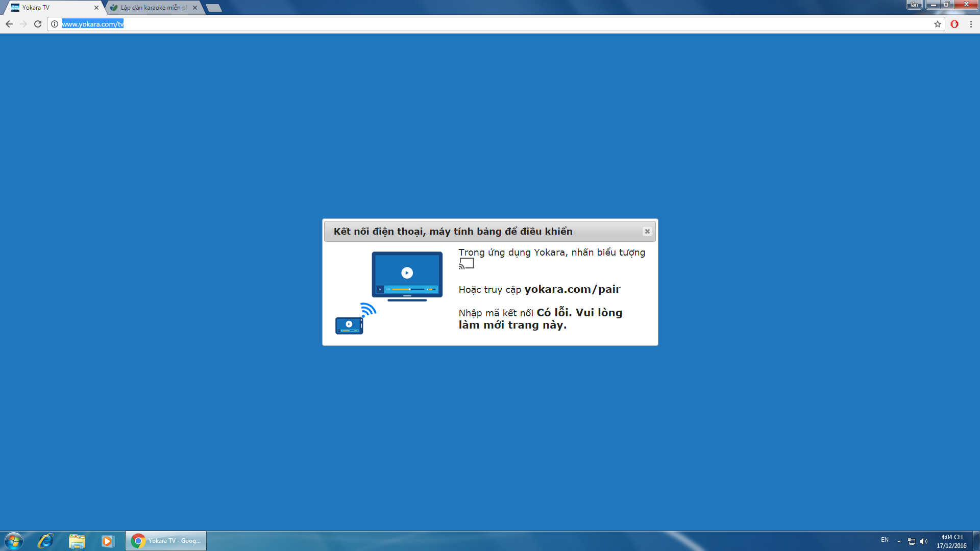Click the Show desktop strip
Screen dimensions: 980x551
point(976,541)
